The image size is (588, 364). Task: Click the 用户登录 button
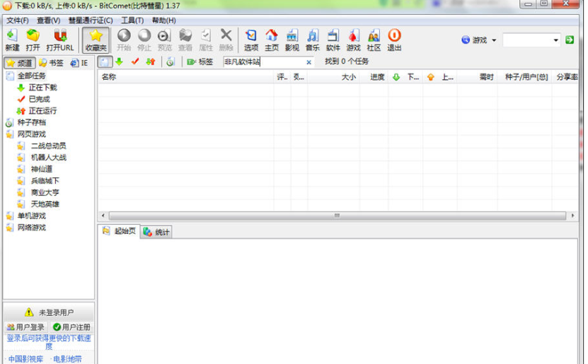(25, 327)
